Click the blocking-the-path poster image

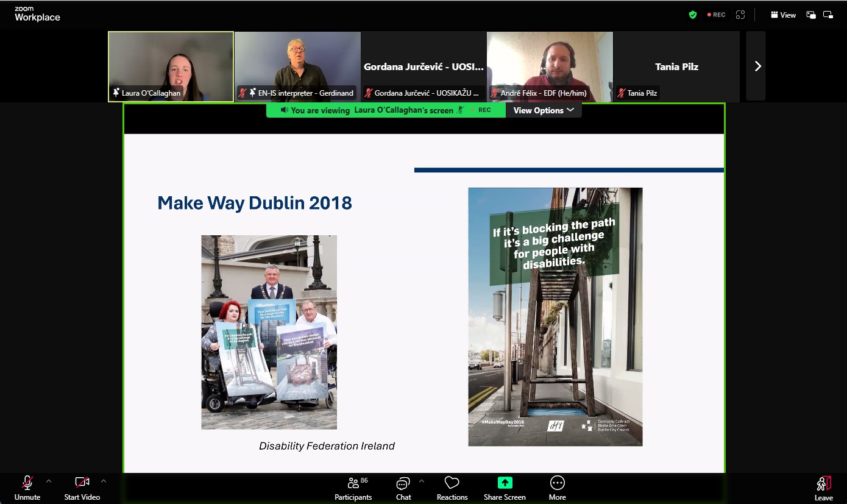555,316
